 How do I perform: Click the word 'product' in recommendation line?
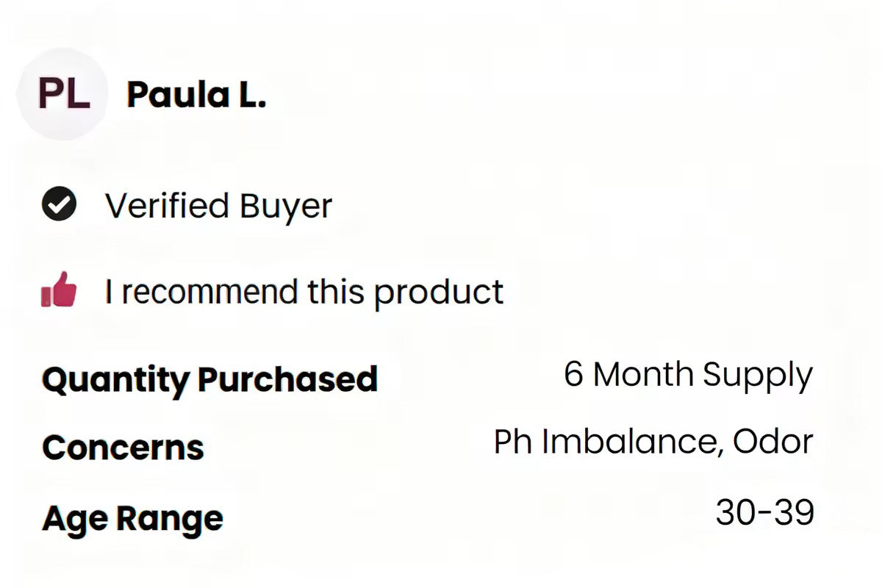click(x=437, y=291)
